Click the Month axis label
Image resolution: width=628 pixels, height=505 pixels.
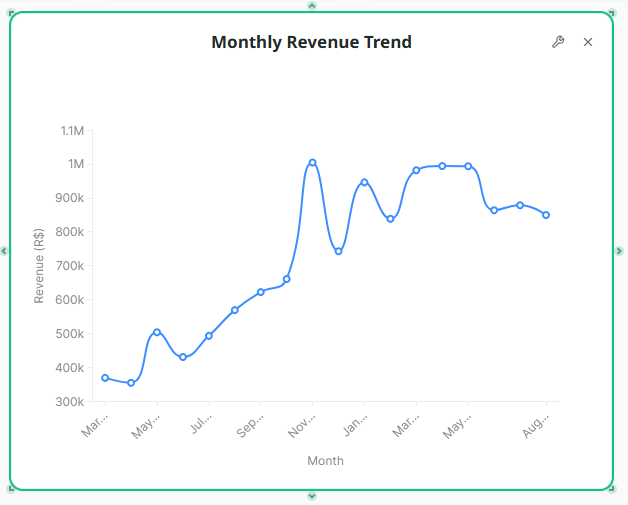pyautogui.click(x=325, y=461)
